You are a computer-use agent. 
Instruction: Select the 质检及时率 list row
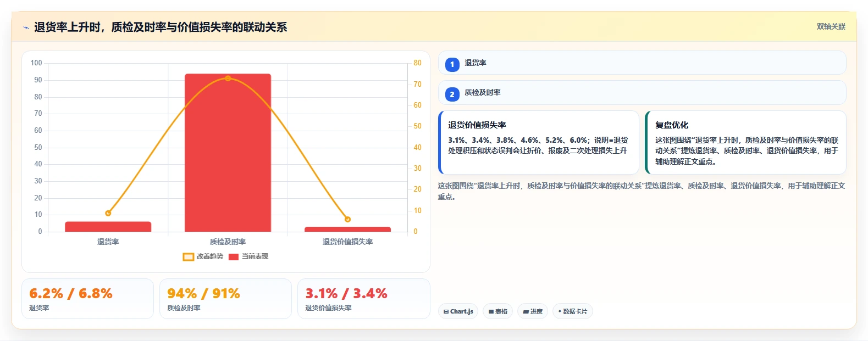coord(642,92)
